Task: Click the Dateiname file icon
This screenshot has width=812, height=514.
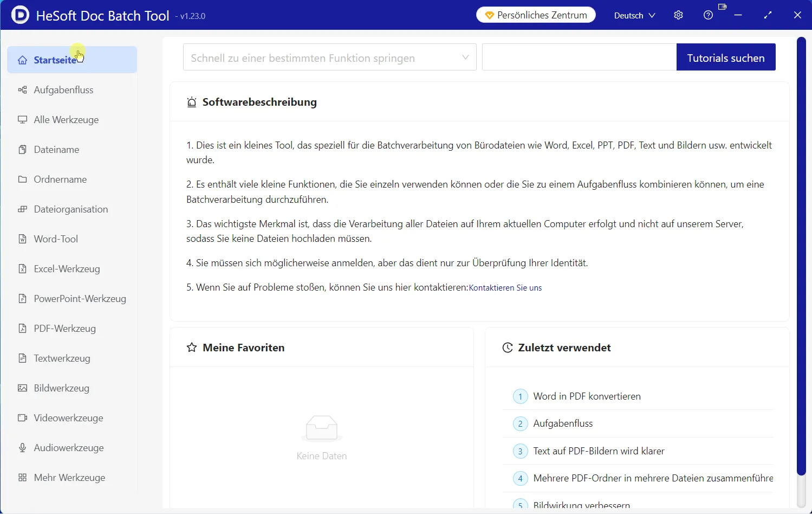Action: click(22, 150)
